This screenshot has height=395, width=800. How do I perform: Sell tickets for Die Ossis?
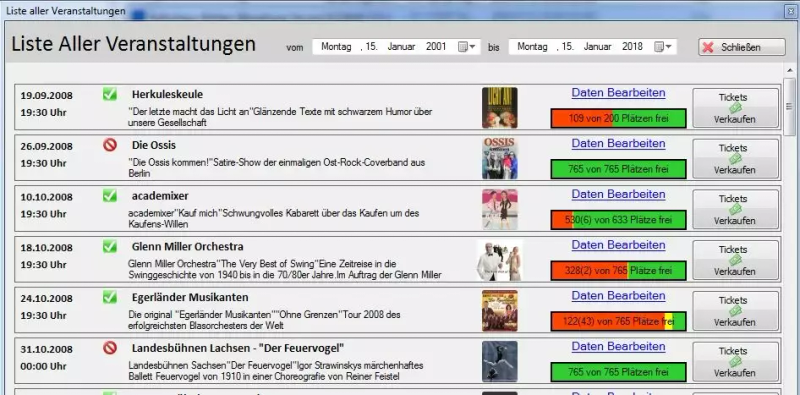pos(735,159)
